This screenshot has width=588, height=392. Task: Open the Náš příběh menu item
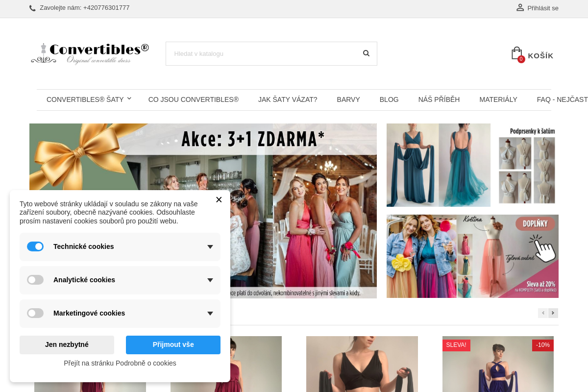439,99
